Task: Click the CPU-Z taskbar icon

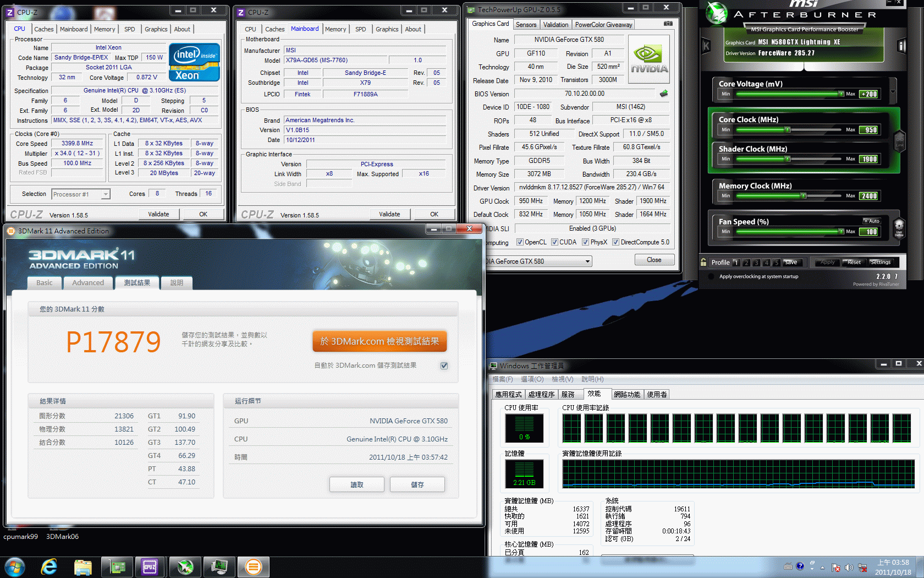Action: [x=150, y=566]
